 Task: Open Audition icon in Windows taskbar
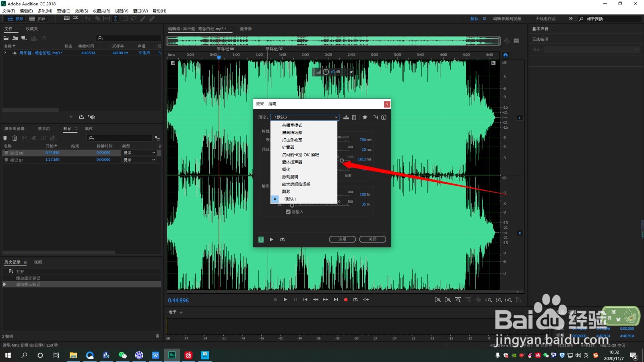point(172,355)
